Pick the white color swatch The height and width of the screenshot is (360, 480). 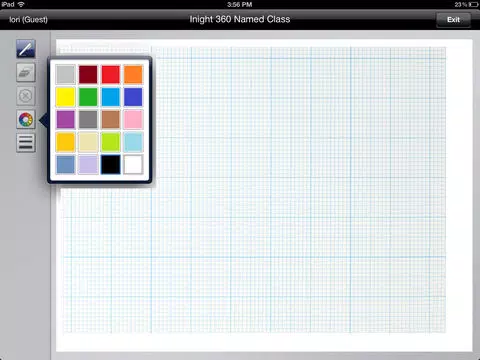point(133,164)
